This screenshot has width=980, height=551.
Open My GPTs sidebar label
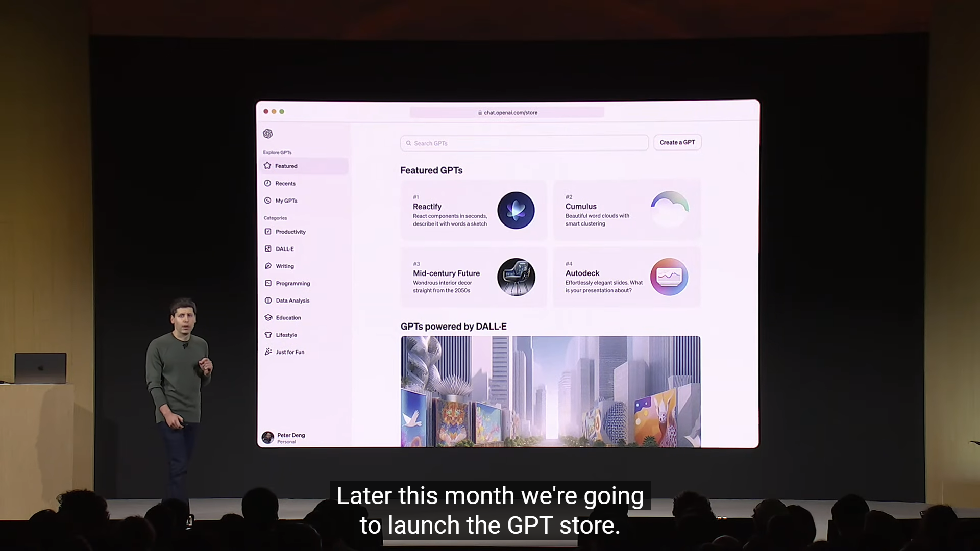[286, 201]
